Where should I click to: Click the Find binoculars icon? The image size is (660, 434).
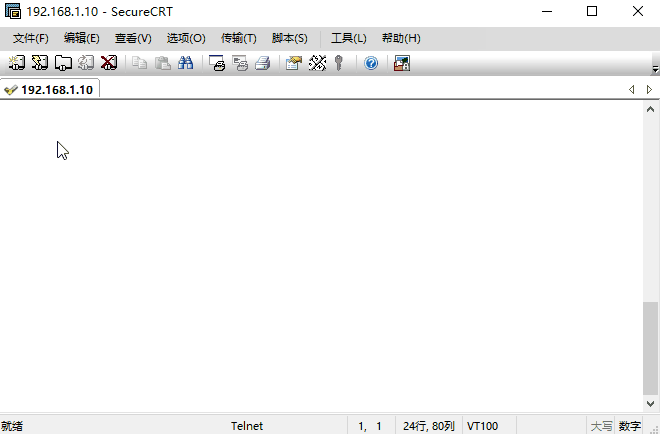point(186,63)
